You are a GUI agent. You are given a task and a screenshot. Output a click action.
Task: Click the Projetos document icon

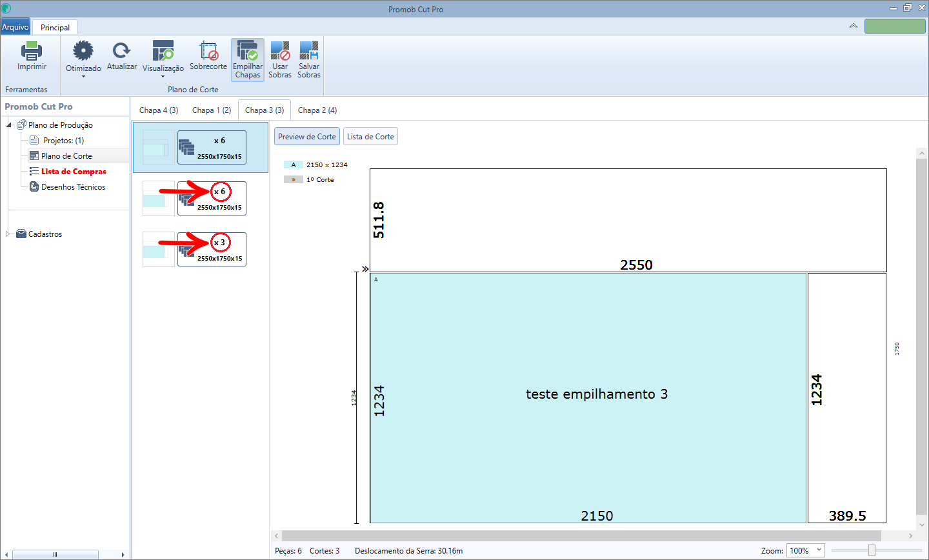[34, 140]
